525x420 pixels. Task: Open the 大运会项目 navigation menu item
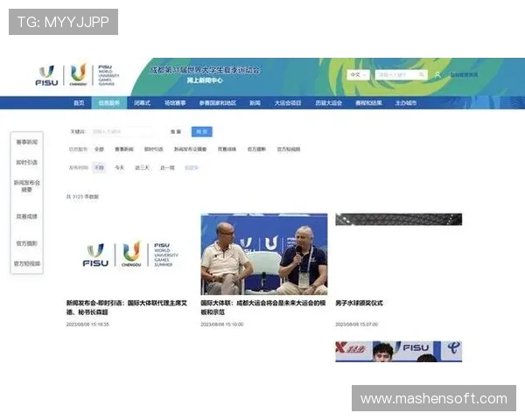[287, 102]
